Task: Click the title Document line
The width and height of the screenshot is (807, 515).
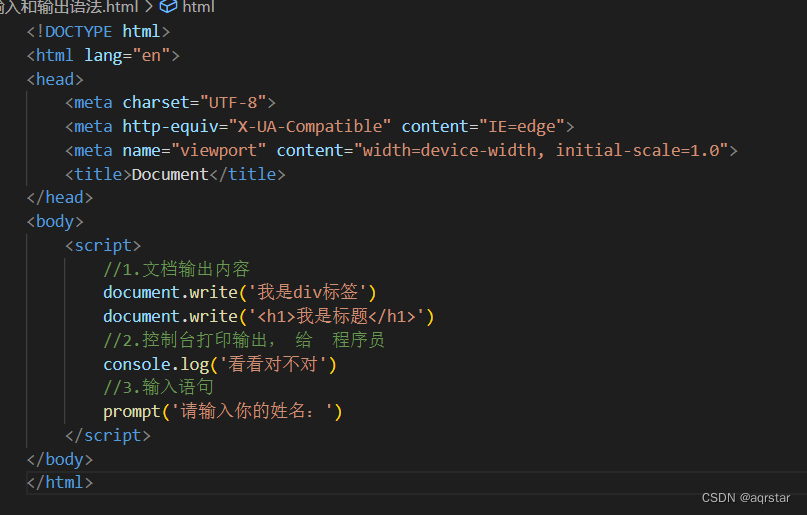Action: [x=175, y=174]
